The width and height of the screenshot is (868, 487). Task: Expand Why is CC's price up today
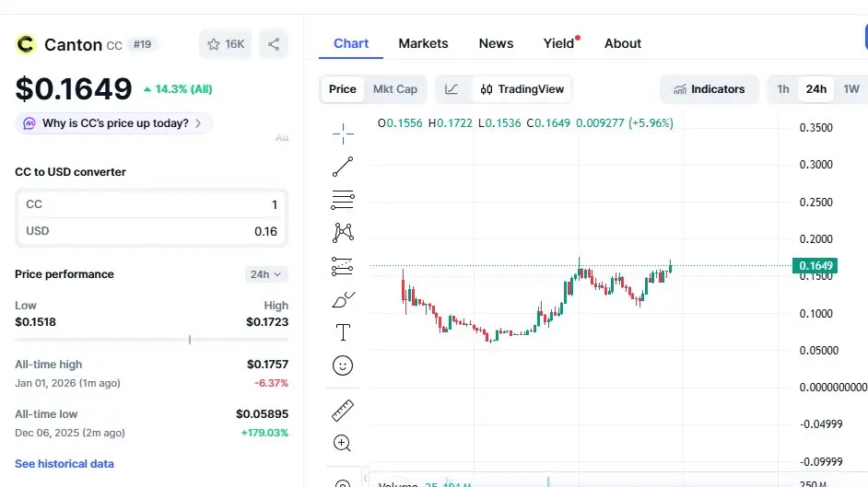click(x=113, y=123)
